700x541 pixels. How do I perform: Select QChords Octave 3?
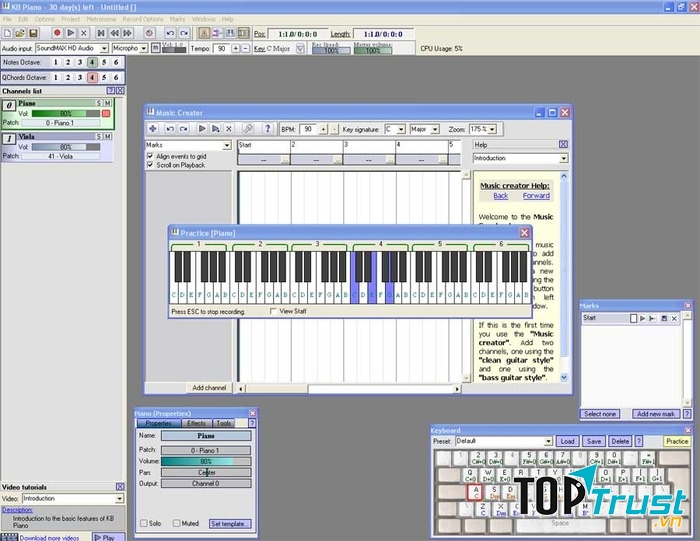coord(80,77)
